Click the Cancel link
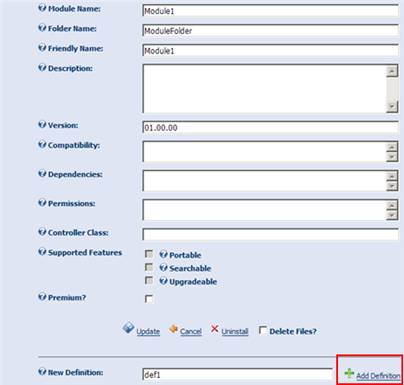Viewport: 404px width, 385px height. (191, 332)
